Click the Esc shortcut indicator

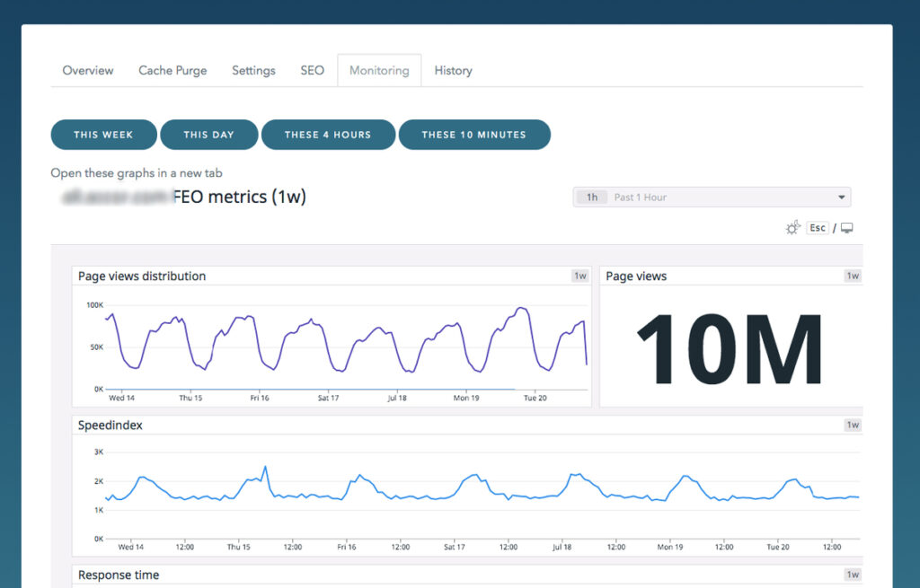[x=817, y=227]
